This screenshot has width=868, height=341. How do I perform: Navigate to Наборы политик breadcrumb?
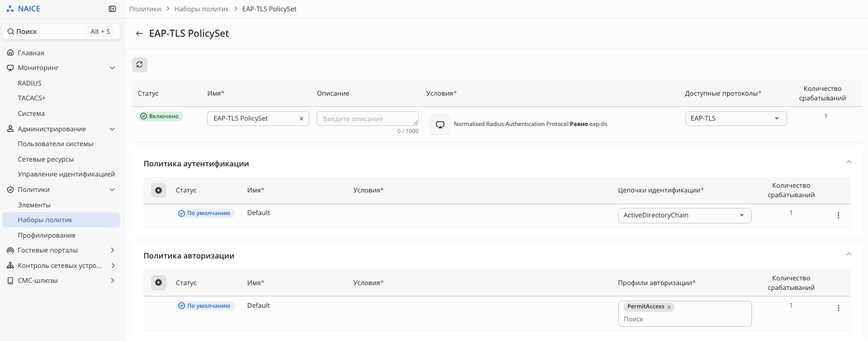pyautogui.click(x=202, y=9)
